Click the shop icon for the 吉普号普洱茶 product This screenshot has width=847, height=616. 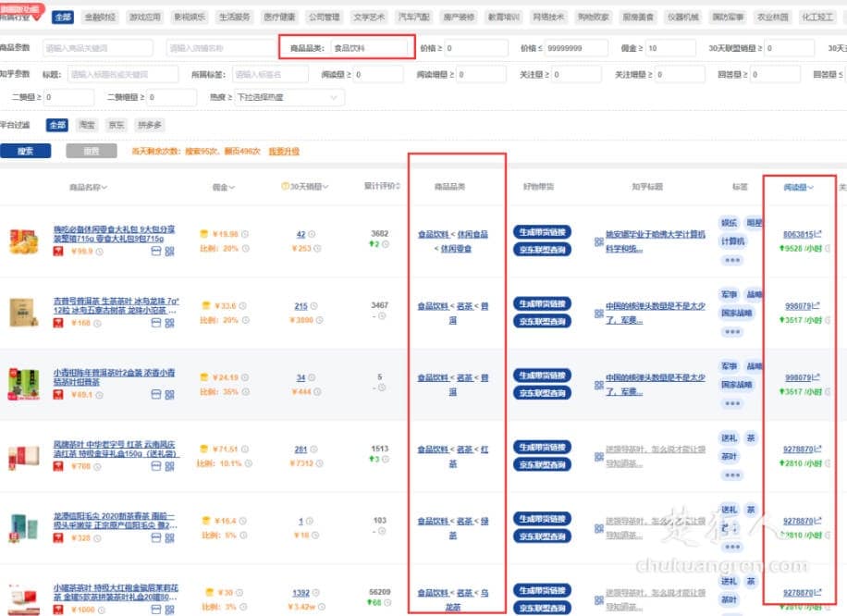(153, 323)
